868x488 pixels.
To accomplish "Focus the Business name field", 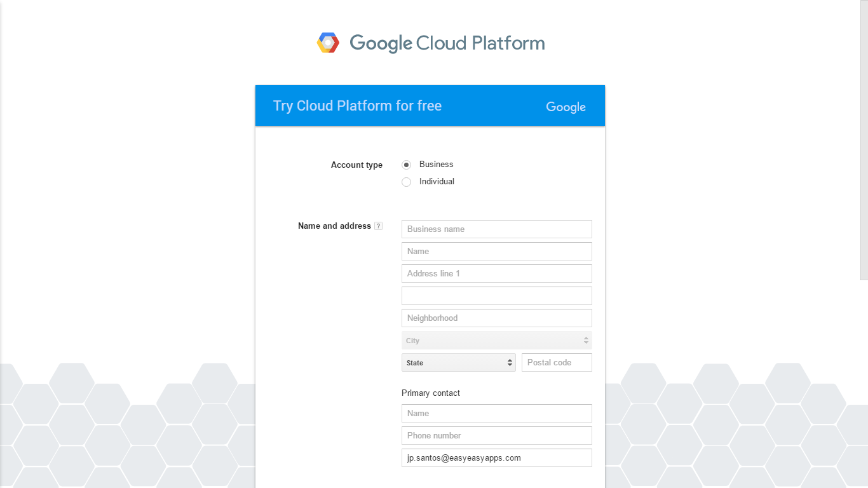I will (x=496, y=229).
